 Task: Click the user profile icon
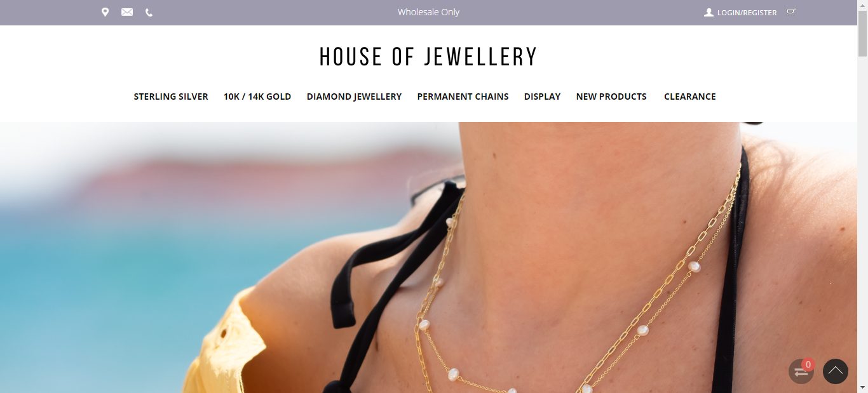pos(709,12)
